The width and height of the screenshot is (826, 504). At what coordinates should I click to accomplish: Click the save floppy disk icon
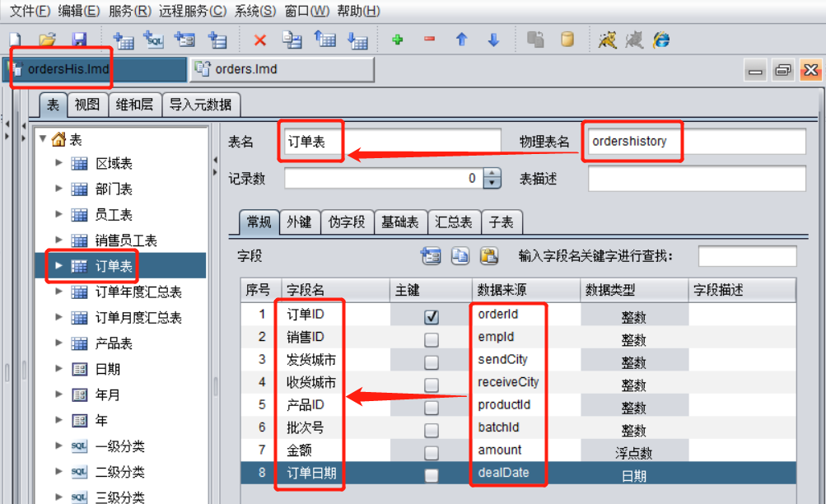click(x=79, y=40)
